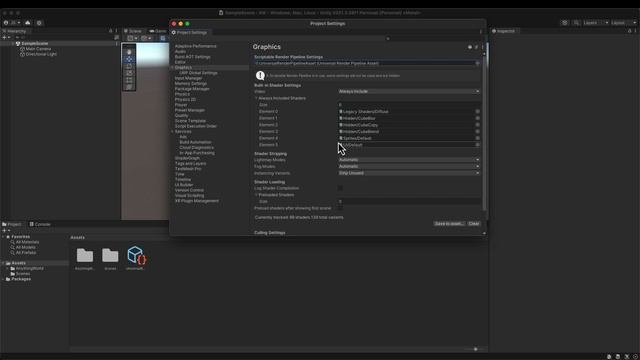
Task: Select the Inspector tab
Action: tap(503, 31)
